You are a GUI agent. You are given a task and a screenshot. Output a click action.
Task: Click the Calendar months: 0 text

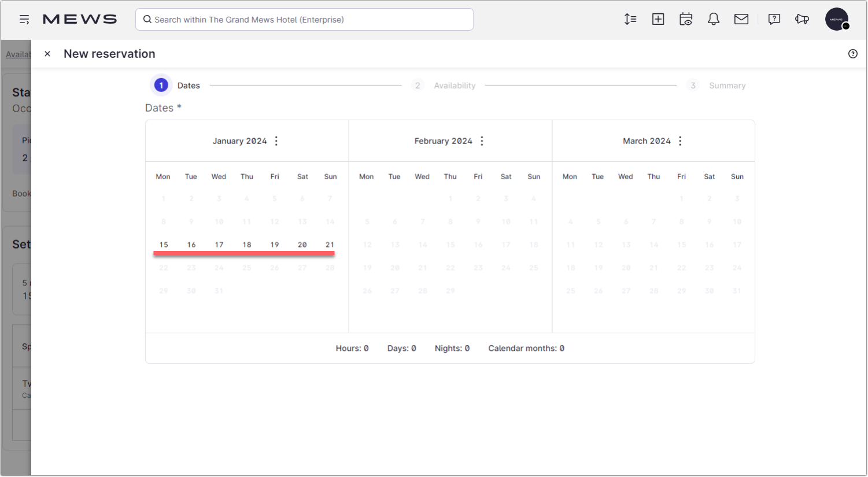tap(526, 349)
